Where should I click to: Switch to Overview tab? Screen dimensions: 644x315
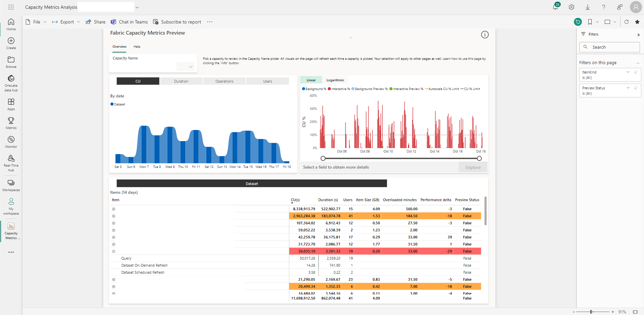tap(119, 47)
